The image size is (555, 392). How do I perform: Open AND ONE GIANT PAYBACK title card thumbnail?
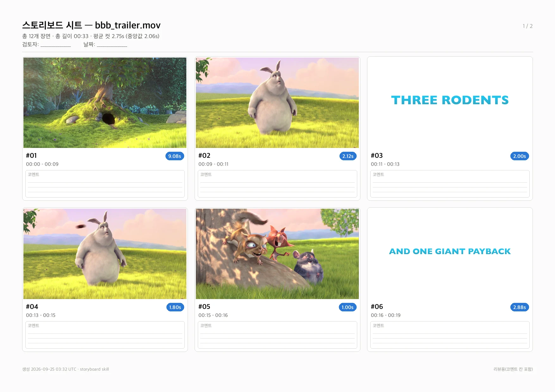(450, 254)
